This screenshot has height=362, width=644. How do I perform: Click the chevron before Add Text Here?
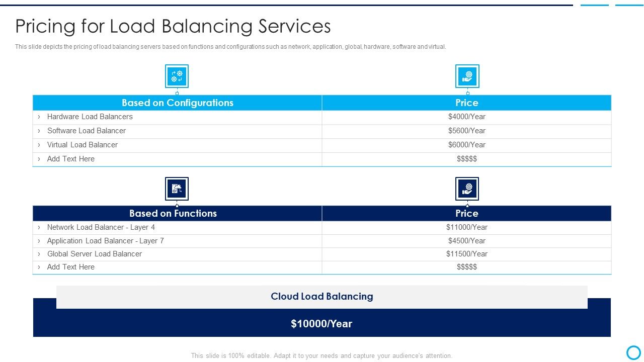point(40,158)
